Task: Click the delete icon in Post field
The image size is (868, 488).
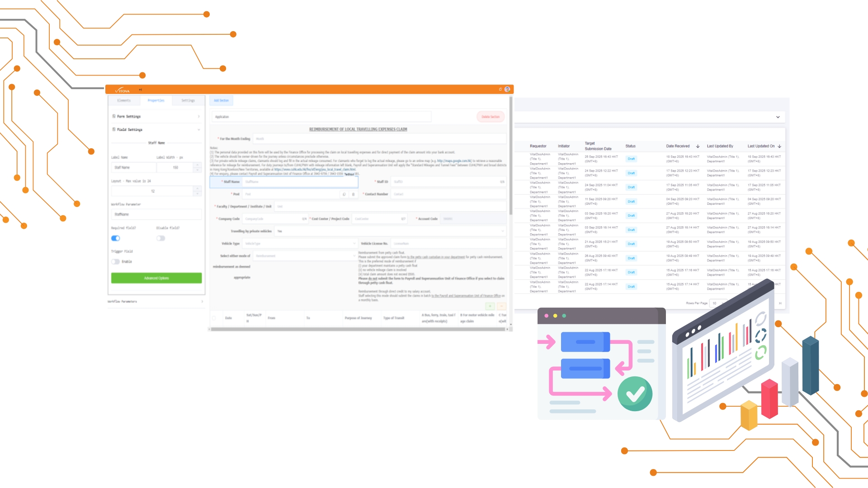Action: click(353, 194)
